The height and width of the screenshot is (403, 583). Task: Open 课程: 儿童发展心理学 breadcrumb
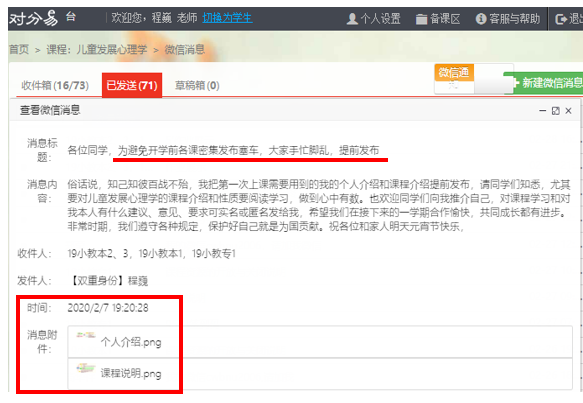(97, 49)
